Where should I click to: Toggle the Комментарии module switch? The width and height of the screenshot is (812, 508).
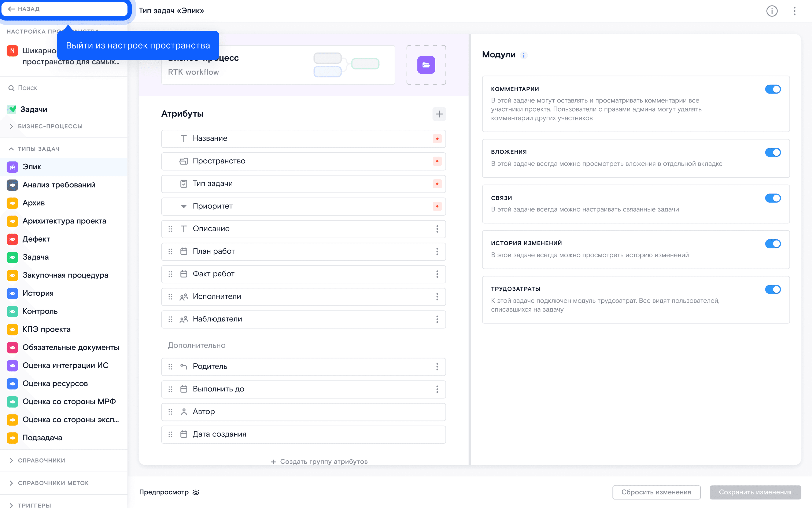click(x=773, y=89)
